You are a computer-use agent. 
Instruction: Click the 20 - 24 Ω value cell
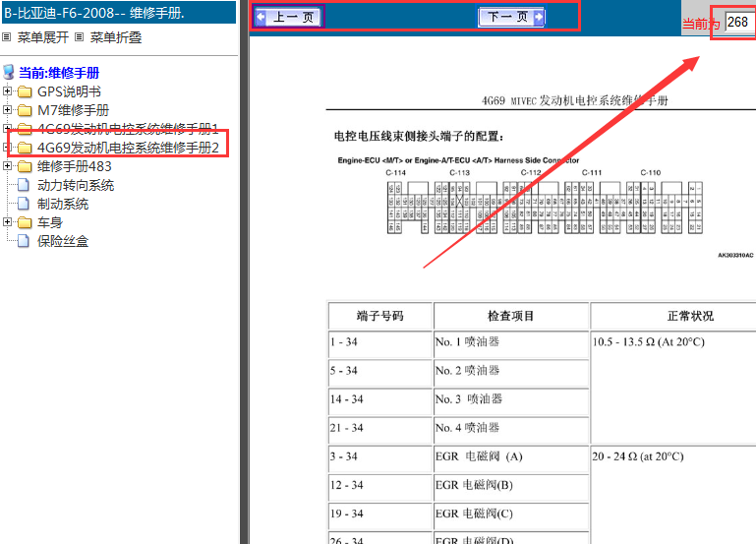click(x=673, y=495)
